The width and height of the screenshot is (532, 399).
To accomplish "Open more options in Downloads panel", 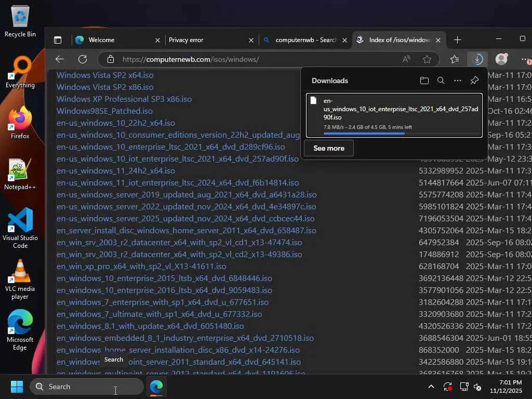I will pyautogui.click(x=457, y=81).
